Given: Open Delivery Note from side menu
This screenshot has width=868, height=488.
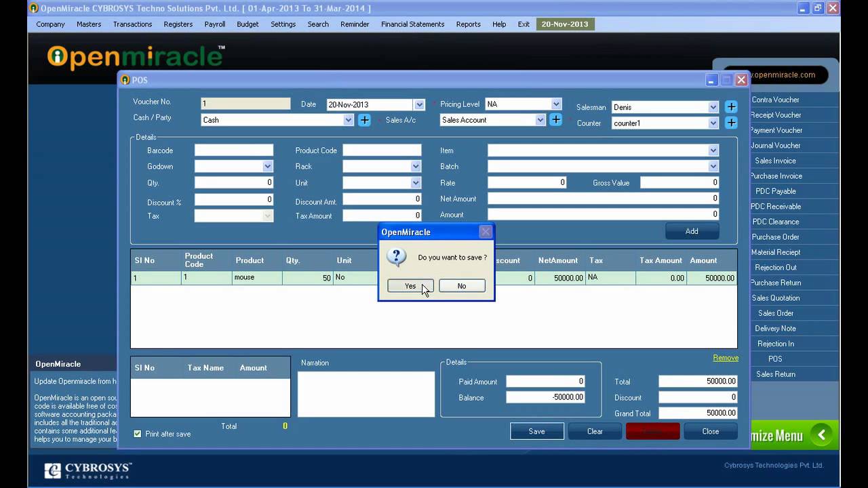Looking at the screenshot, I should point(775,329).
